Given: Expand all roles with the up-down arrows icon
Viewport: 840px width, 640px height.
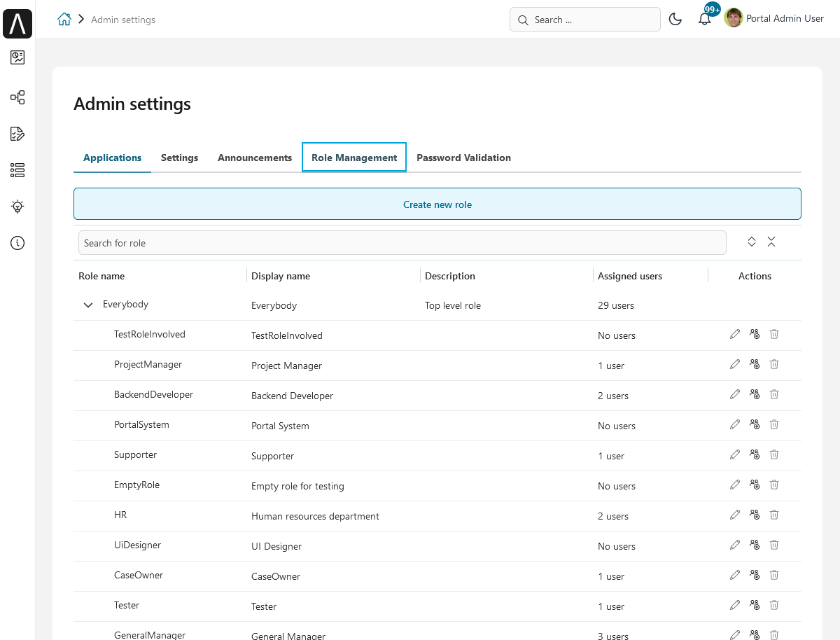Looking at the screenshot, I should pos(752,242).
